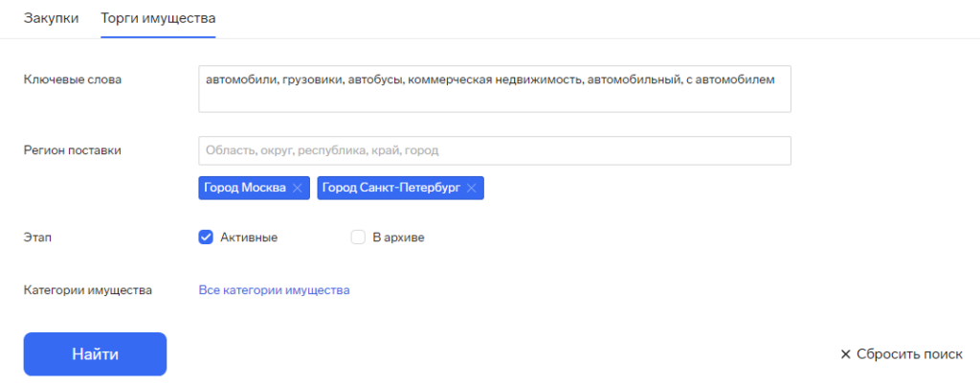The width and height of the screenshot is (980, 385).
Task: Remove the Город Москва region tag
Action: (x=298, y=189)
